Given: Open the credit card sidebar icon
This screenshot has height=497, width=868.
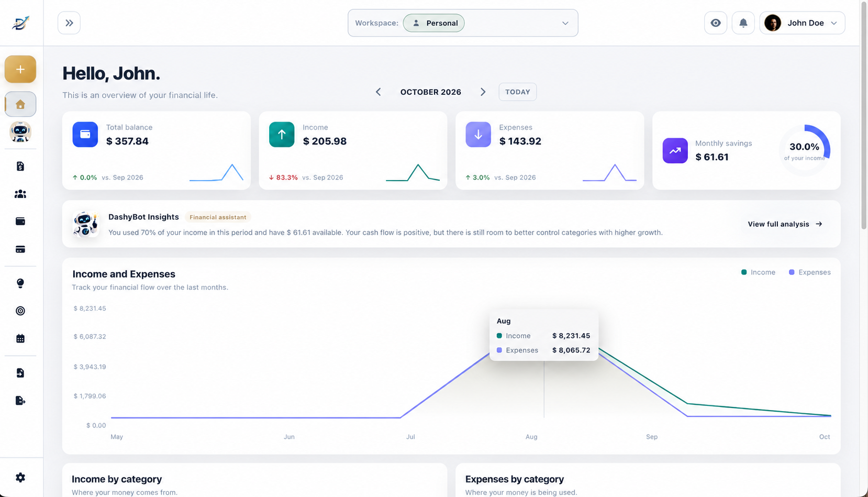Looking at the screenshot, I should 20,249.
